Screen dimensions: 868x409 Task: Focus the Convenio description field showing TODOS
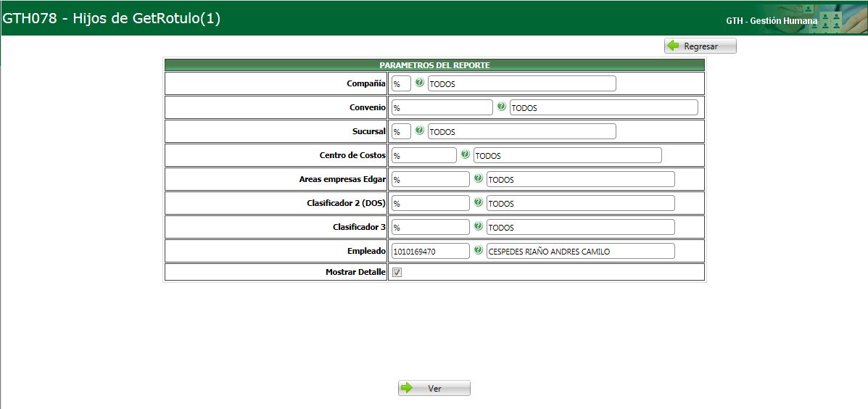pyautogui.click(x=604, y=107)
